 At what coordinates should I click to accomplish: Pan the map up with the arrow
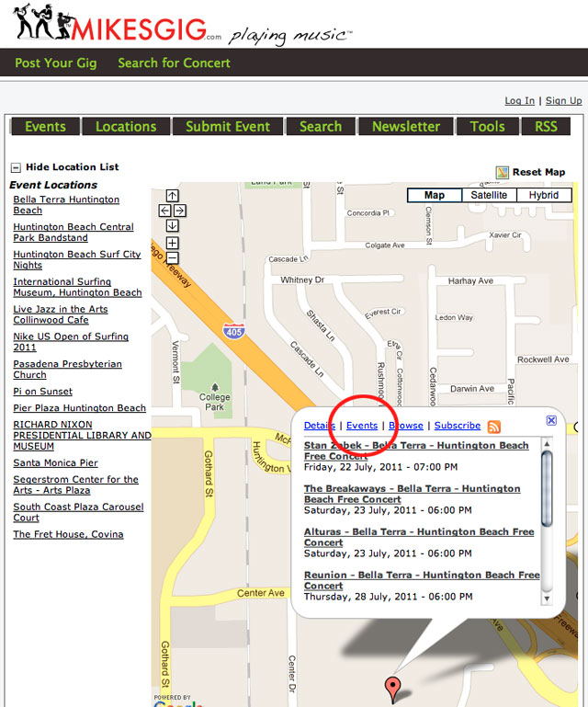pyautogui.click(x=172, y=196)
